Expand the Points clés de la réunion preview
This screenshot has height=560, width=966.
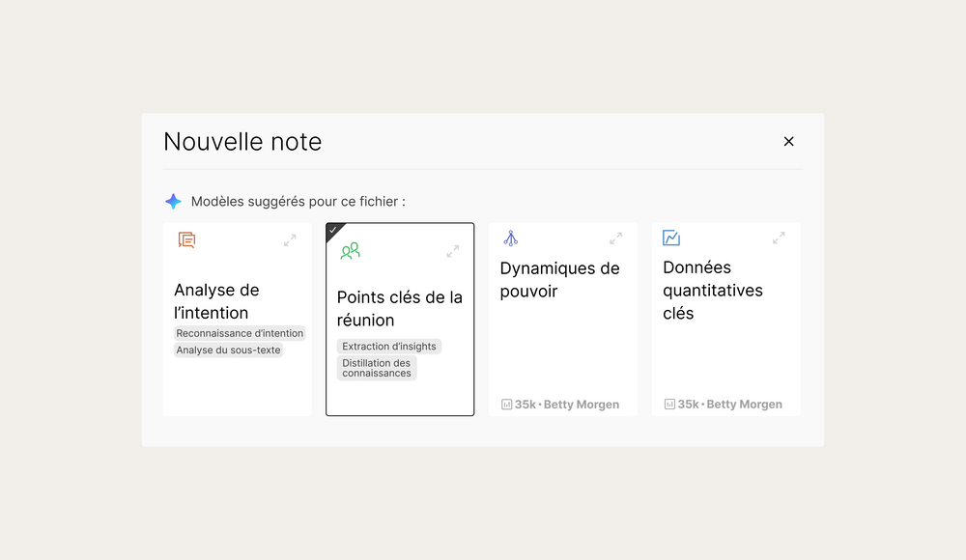[453, 251]
